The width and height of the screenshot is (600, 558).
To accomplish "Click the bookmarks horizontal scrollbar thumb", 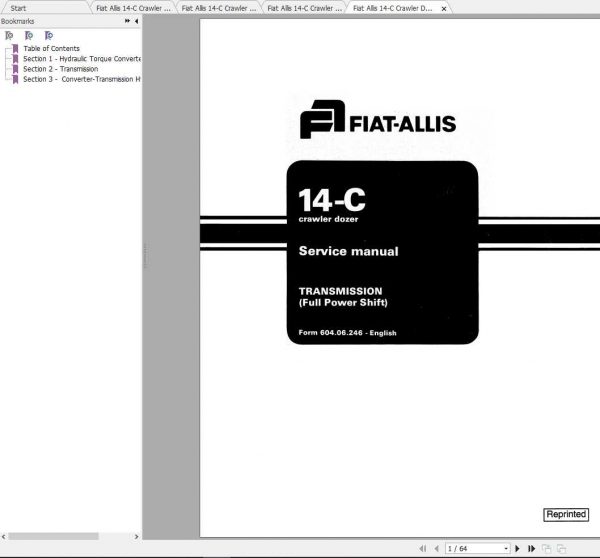I will tap(53, 537).
